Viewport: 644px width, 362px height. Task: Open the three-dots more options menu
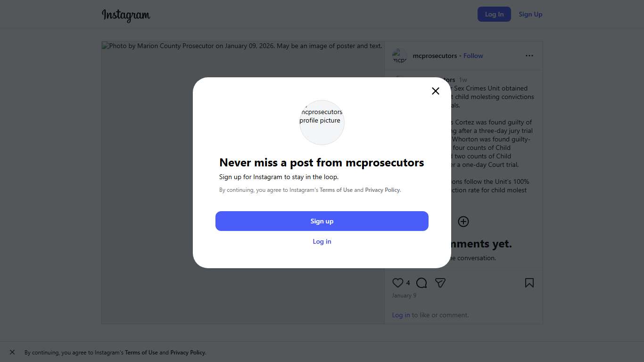(529, 56)
